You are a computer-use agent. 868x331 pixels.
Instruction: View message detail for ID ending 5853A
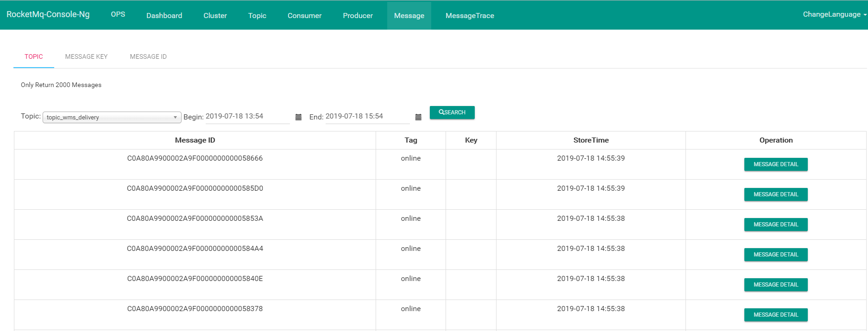(776, 225)
